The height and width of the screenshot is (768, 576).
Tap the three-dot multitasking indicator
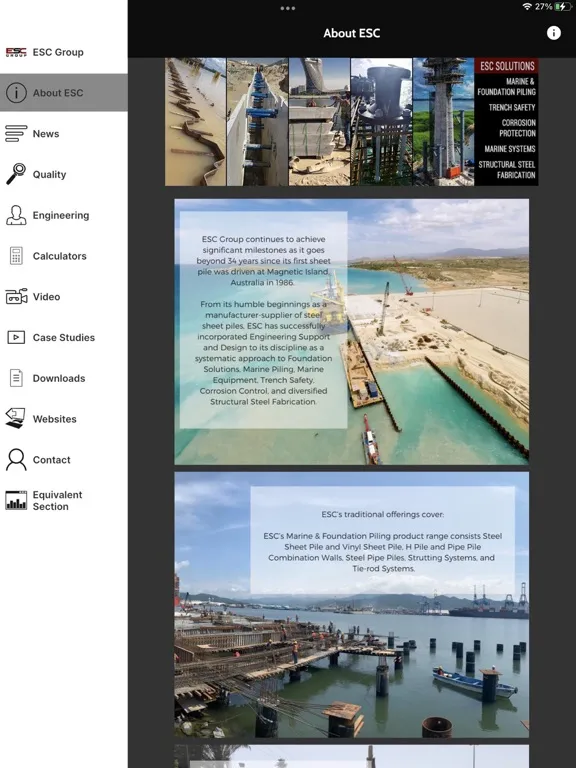pyautogui.click(x=288, y=8)
